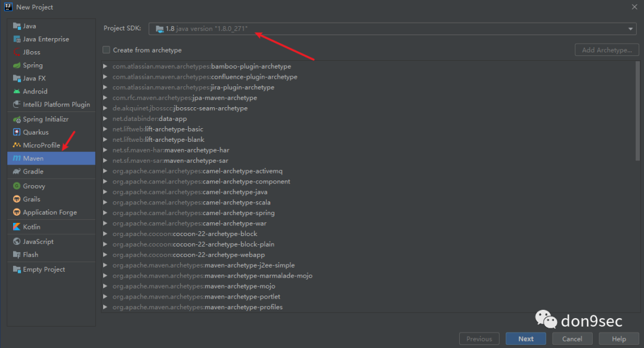
Task: Select maven-archetype-har row
Action: (x=368, y=150)
